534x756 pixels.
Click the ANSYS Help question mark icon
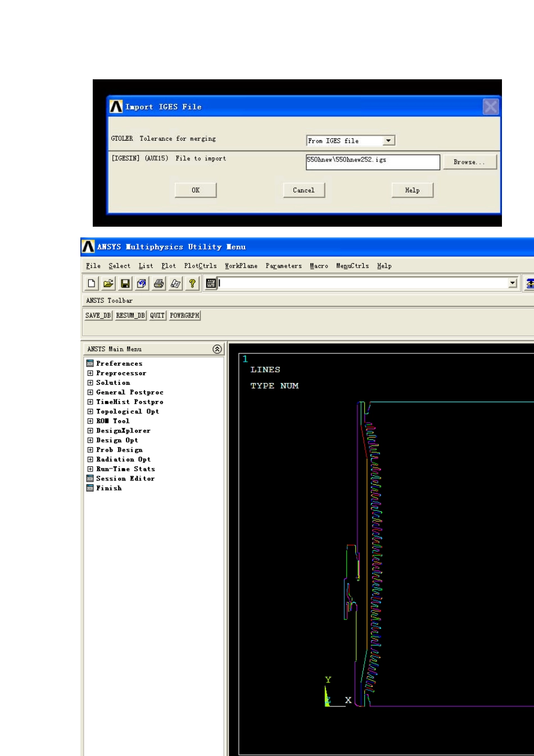pos(192,284)
